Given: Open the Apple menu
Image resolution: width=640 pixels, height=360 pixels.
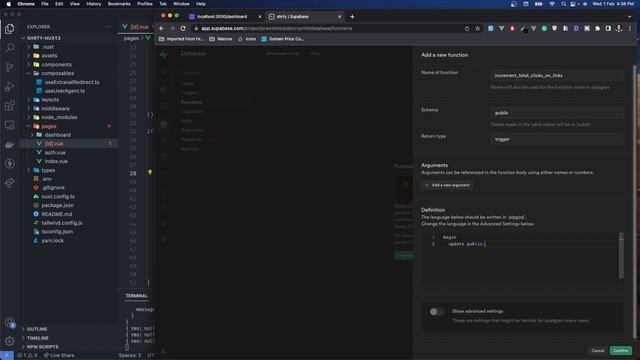Looking at the screenshot, I should click(8, 4).
